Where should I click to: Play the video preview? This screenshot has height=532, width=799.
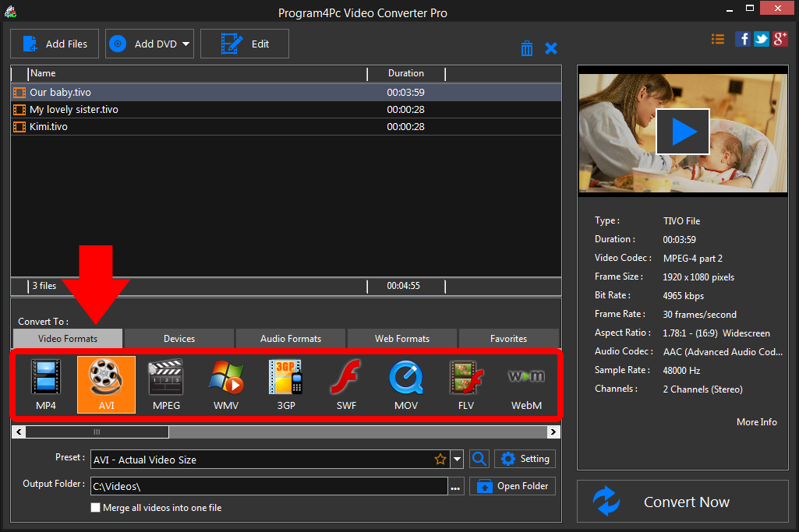point(683,132)
